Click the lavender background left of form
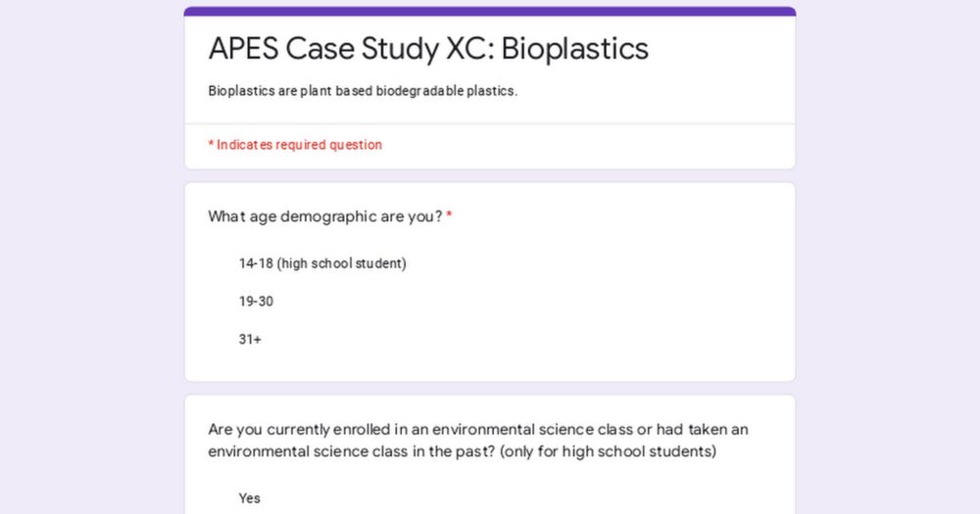This screenshot has width=980, height=514. click(x=92, y=257)
